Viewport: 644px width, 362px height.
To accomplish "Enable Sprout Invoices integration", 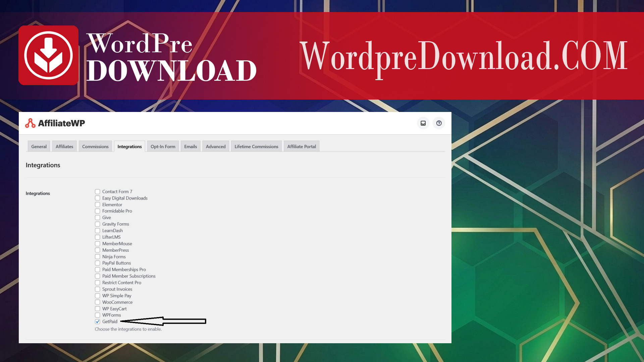I will click(x=97, y=289).
